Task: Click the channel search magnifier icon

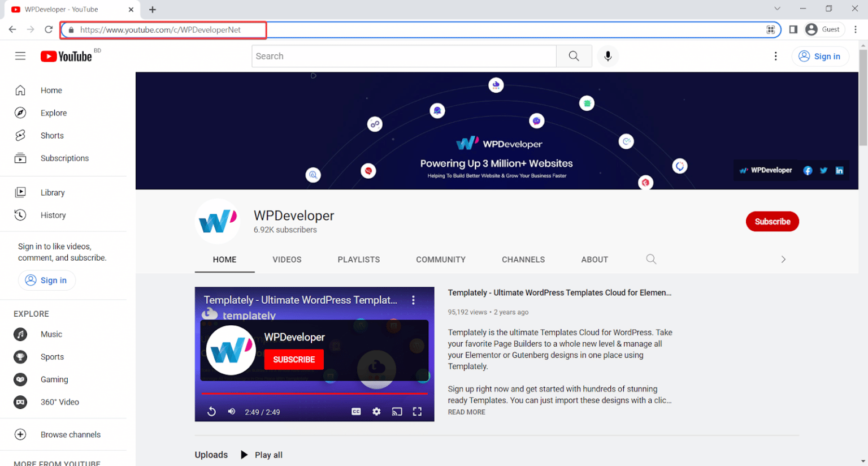Action: pyautogui.click(x=651, y=259)
